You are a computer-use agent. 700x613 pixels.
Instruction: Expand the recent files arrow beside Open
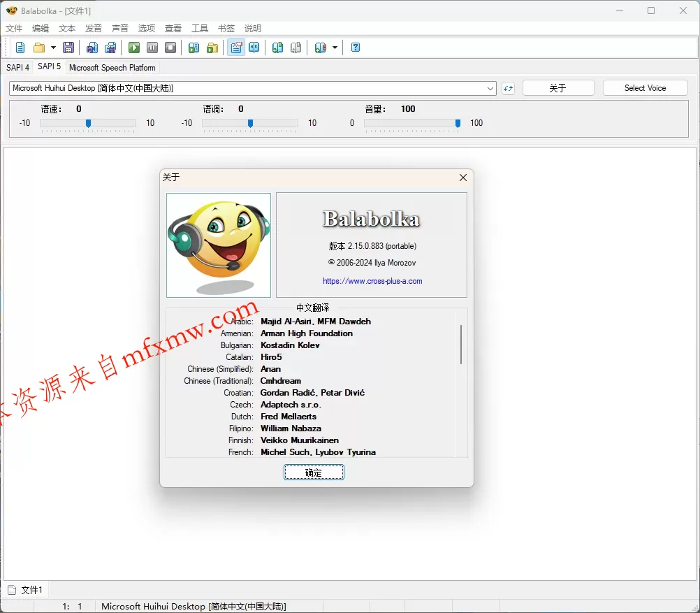point(53,48)
